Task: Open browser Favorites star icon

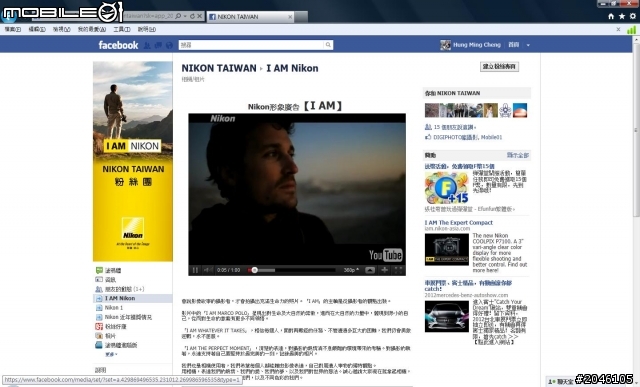Action: pos(622,16)
